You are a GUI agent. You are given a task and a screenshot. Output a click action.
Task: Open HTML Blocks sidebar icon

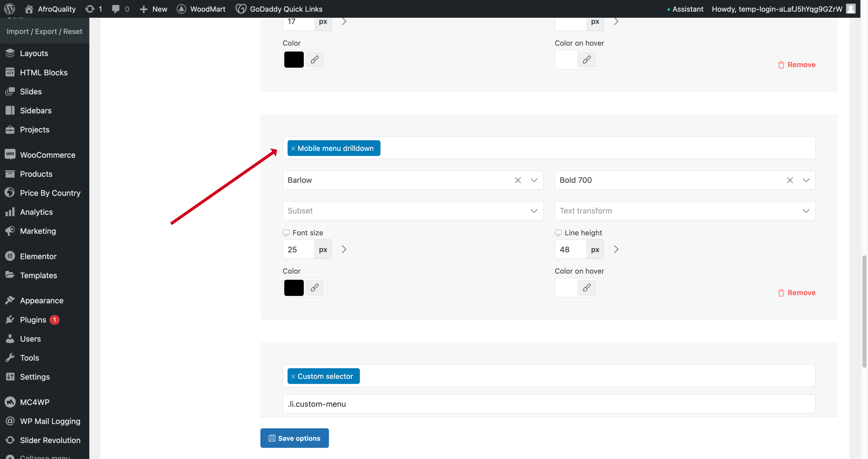pyautogui.click(x=10, y=72)
